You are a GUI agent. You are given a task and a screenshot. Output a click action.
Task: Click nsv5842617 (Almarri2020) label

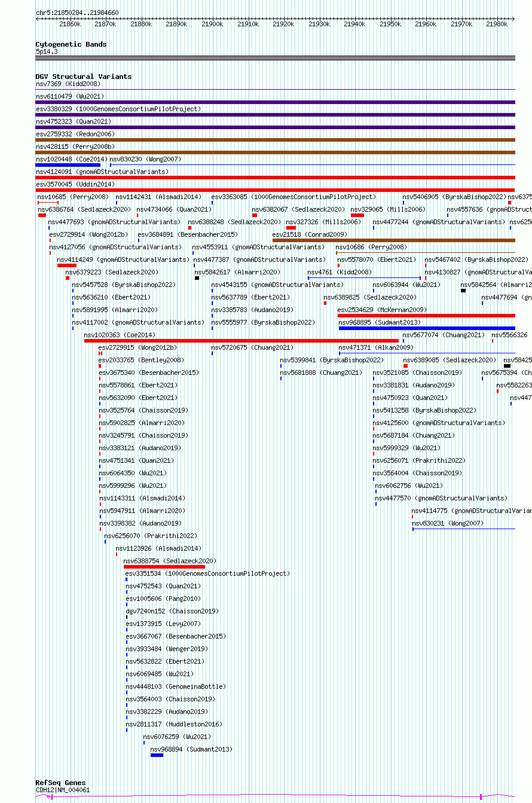pos(237,272)
